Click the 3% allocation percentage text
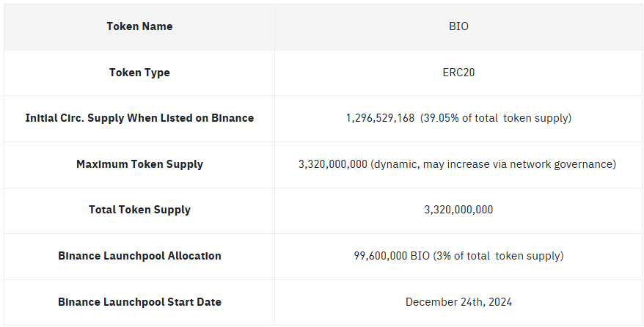This screenshot has height=327, width=644. click(x=442, y=256)
